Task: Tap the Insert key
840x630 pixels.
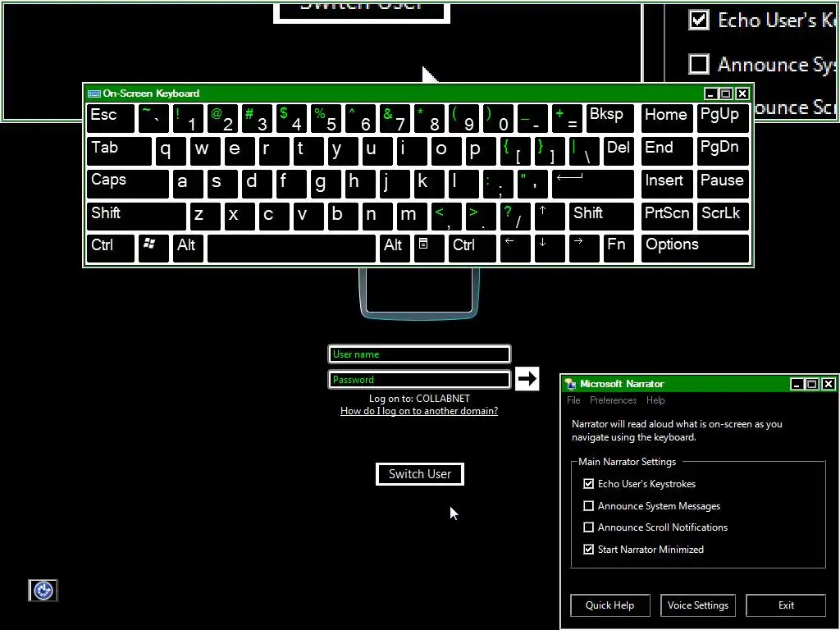Action: coord(666,184)
